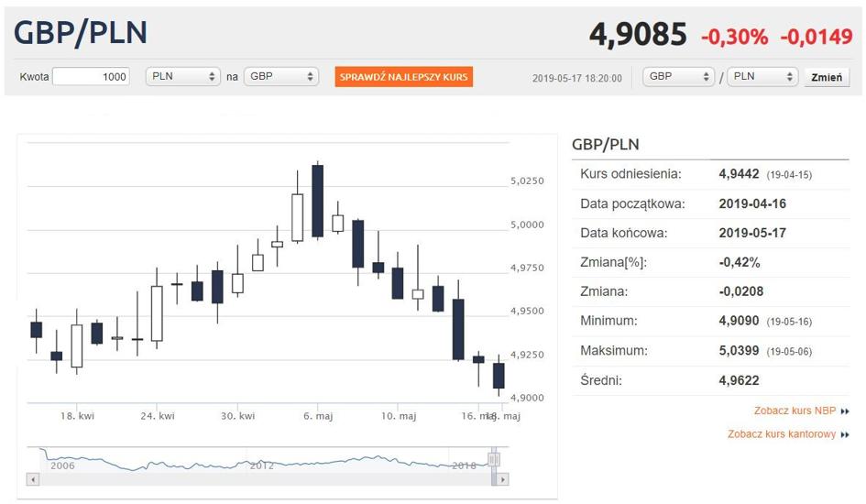Grab the range handle on the chart navigator
Viewport: 866px width, 504px height.
pos(494,459)
